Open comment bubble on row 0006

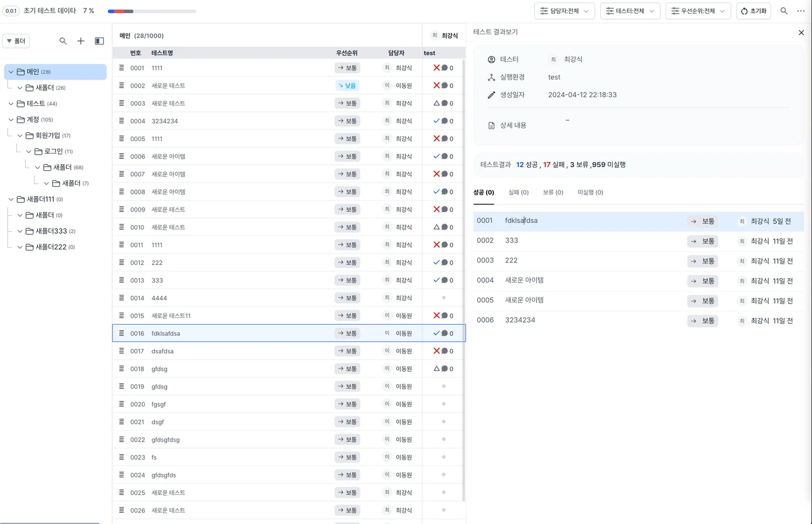point(445,156)
